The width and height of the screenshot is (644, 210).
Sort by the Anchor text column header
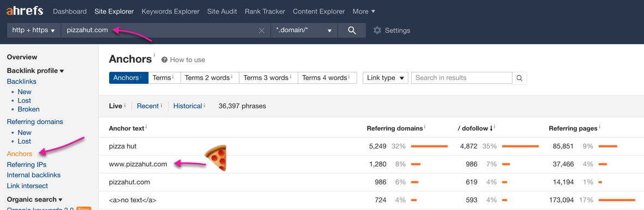[127, 128]
